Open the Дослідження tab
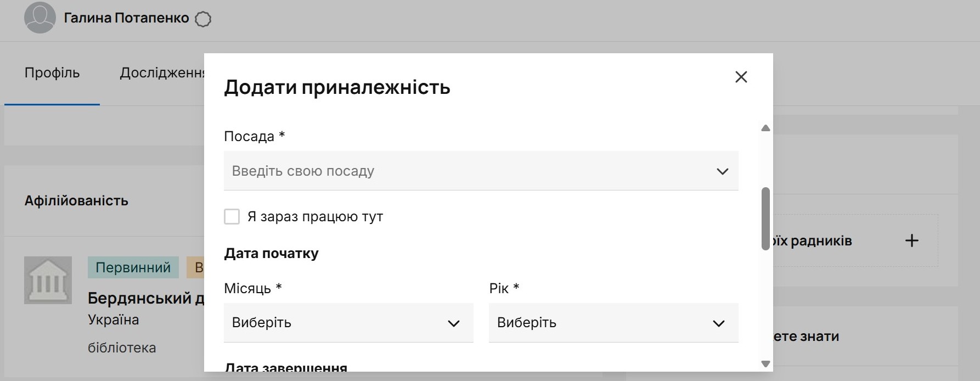The image size is (980, 381). point(162,73)
